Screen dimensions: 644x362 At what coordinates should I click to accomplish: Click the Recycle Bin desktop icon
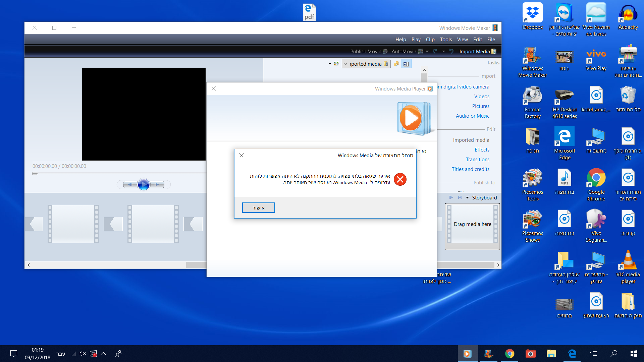(628, 100)
